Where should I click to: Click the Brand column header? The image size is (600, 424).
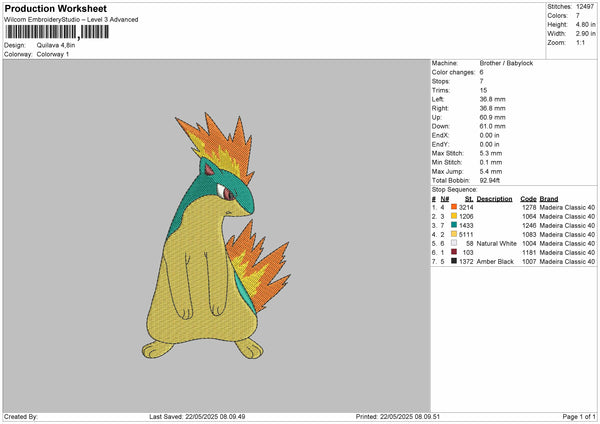click(549, 199)
